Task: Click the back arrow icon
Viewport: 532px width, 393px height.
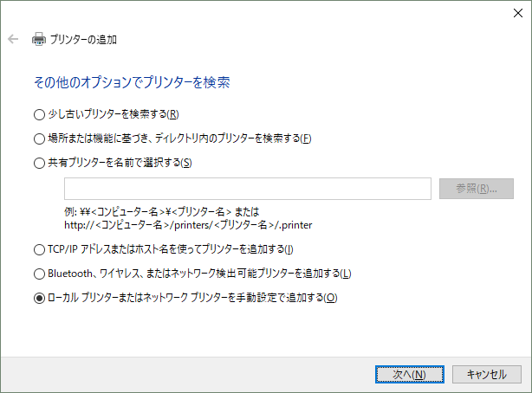Action: coord(13,39)
